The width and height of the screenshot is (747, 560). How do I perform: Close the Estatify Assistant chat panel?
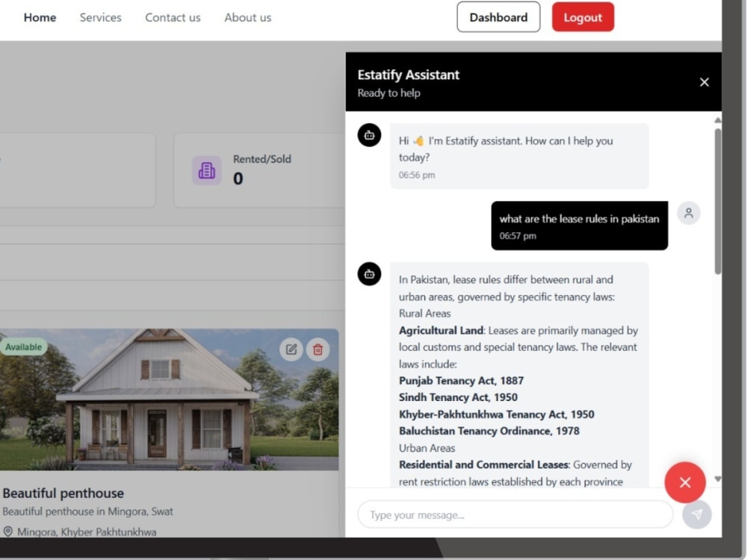tap(704, 82)
